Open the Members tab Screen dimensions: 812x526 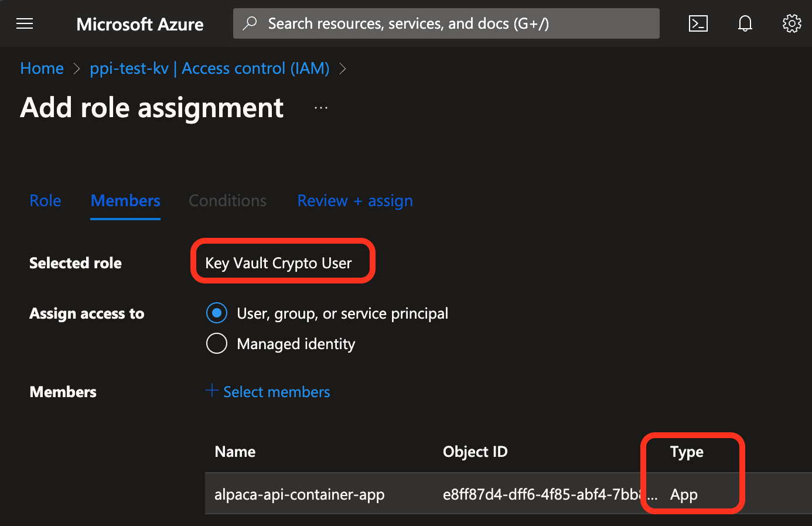click(x=125, y=201)
